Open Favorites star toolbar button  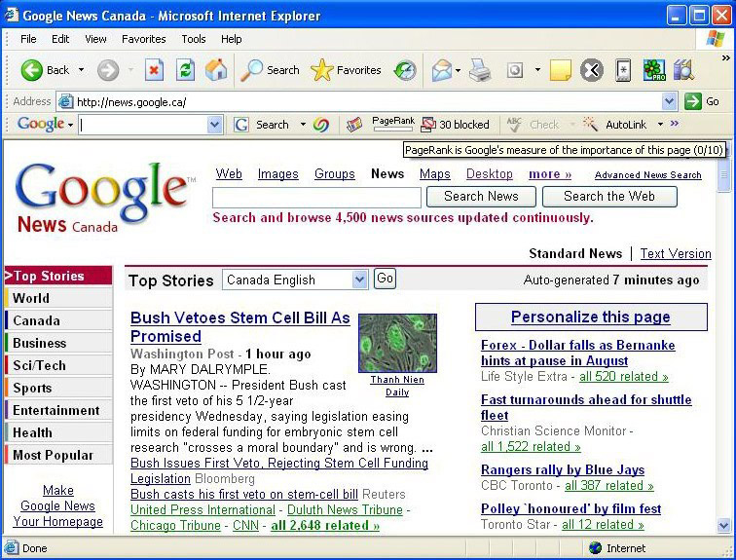coord(322,70)
